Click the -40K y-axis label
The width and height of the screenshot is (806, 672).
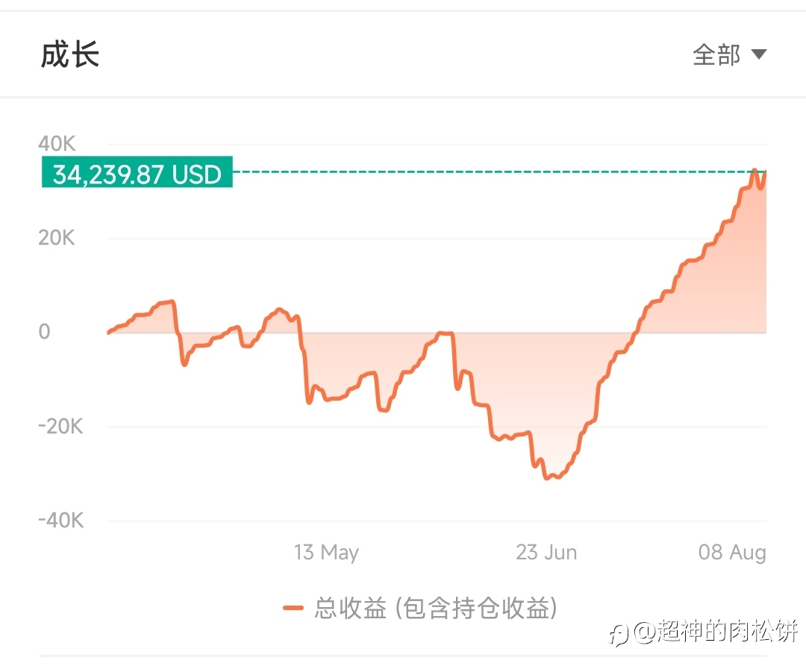[60, 520]
